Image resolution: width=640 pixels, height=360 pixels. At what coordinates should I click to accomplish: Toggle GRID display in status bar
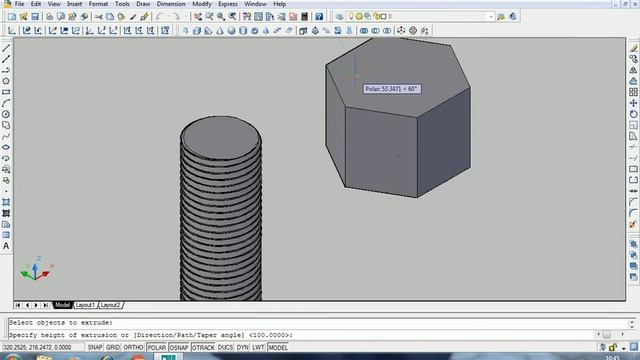[113, 347]
